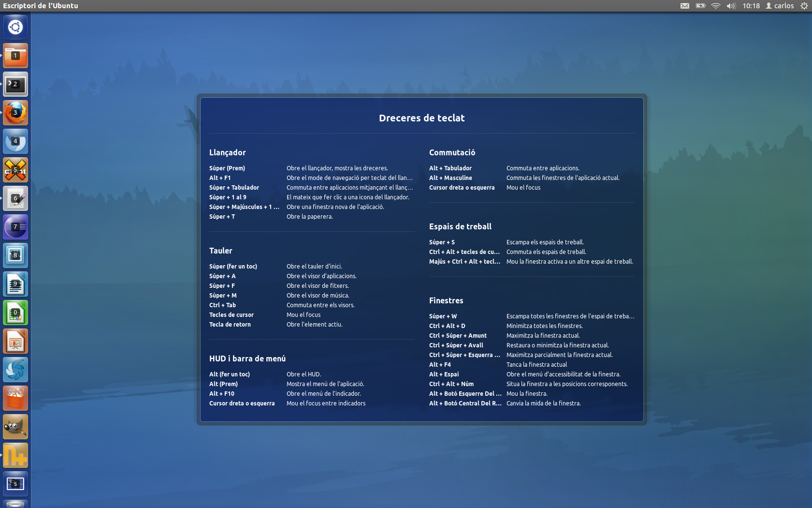Click the Escriptori de l'Ubuntu title
The width and height of the screenshot is (812, 508).
40,6
